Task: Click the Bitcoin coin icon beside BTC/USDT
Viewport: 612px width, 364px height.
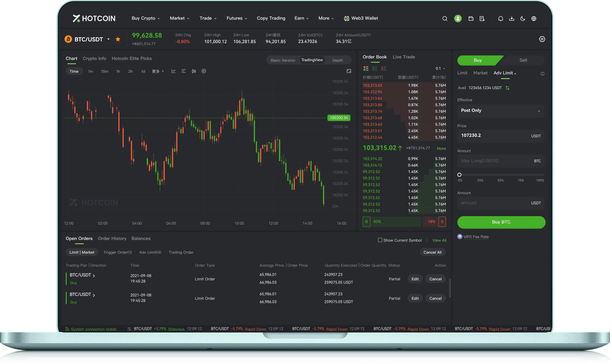Action: click(x=68, y=39)
